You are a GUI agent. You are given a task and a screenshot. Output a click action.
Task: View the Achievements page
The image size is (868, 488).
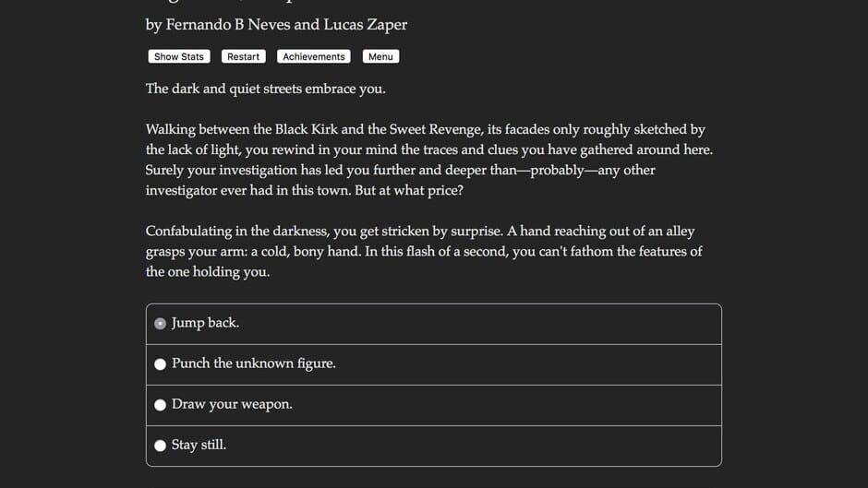(314, 57)
